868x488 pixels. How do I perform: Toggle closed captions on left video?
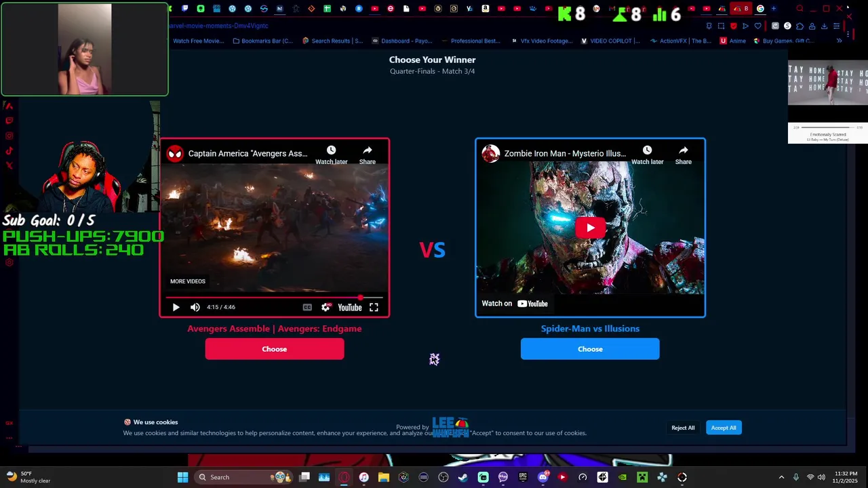click(307, 307)
